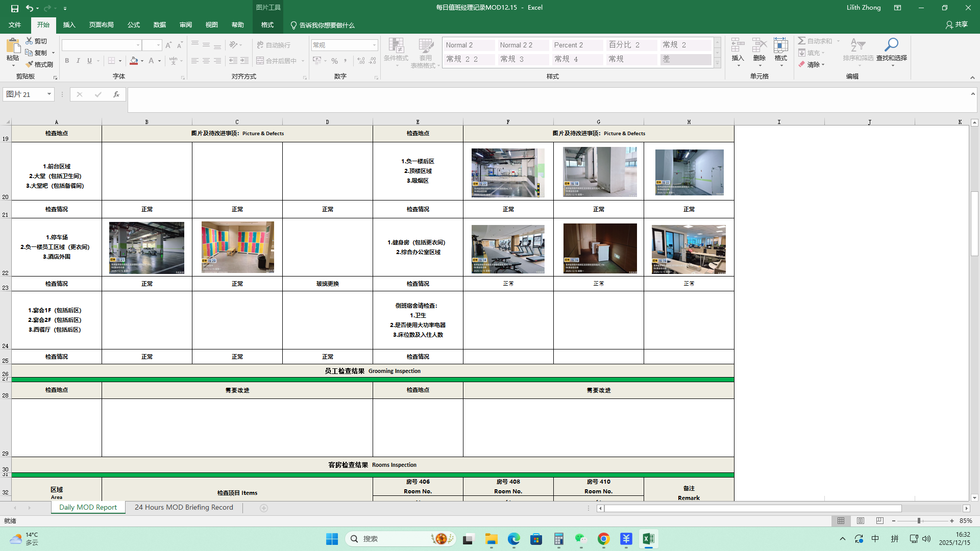Toggle Bold formatting
Viewport: 980px width, 551px height.
tap(67, 61)
